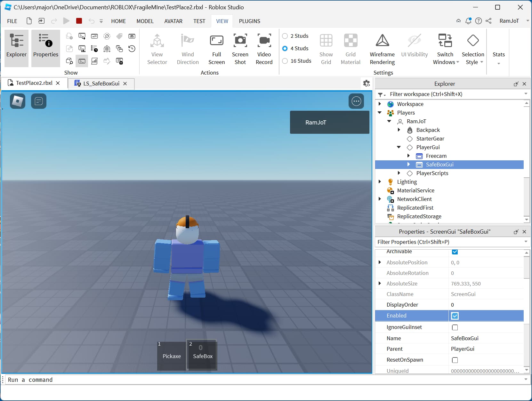Expand the Lighting item in Explorer

click(x=380, y=181)
